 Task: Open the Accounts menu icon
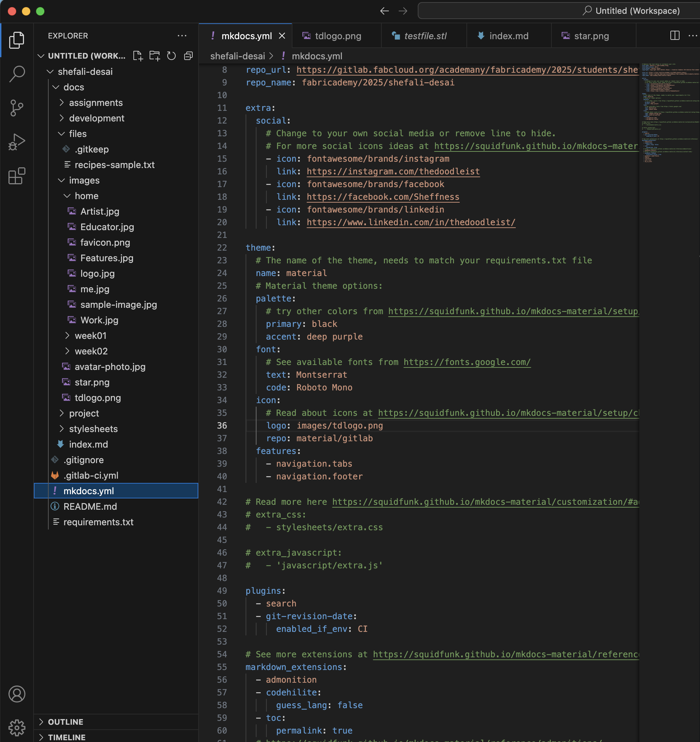(17, 694)
